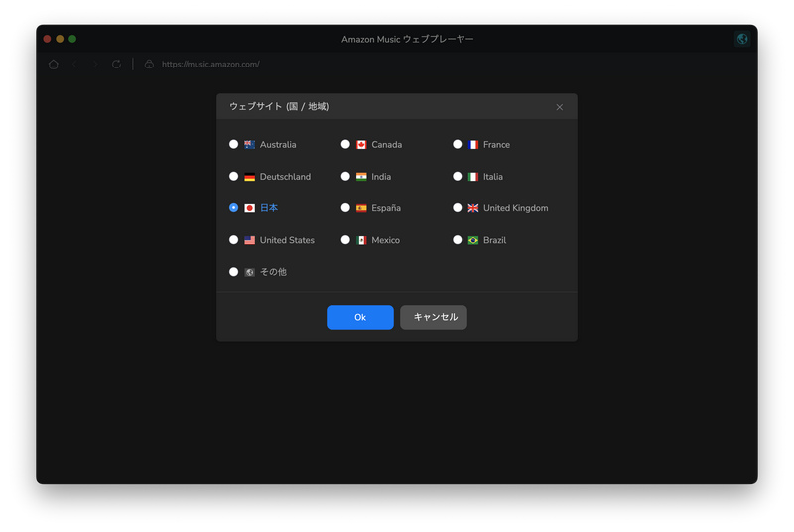794x532 pixels.
Task: Click the Brazil country label
Action: click(x=494, y=240)
